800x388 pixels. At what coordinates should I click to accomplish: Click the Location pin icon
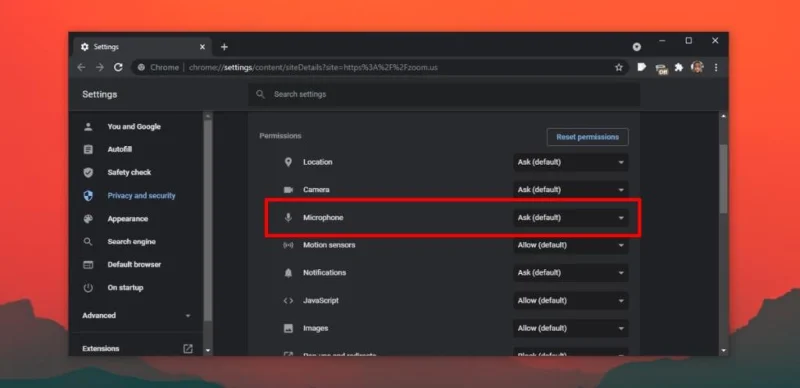tap(288, 162)
